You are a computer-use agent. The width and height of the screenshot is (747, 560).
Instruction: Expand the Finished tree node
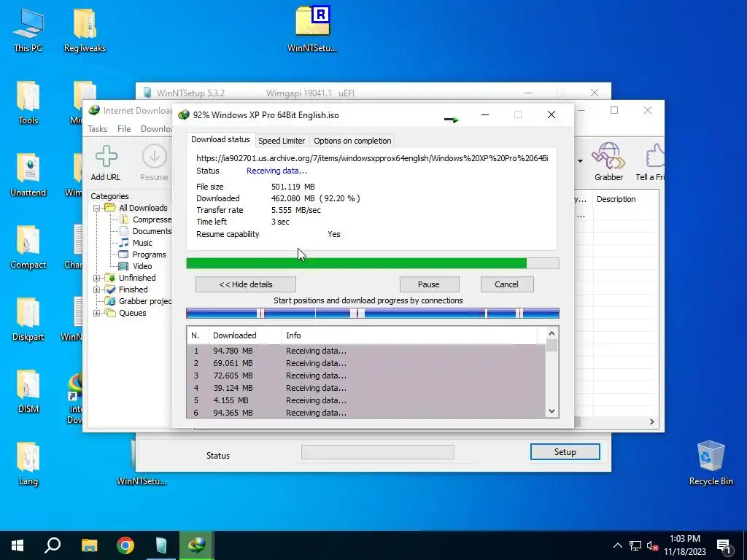97,289
